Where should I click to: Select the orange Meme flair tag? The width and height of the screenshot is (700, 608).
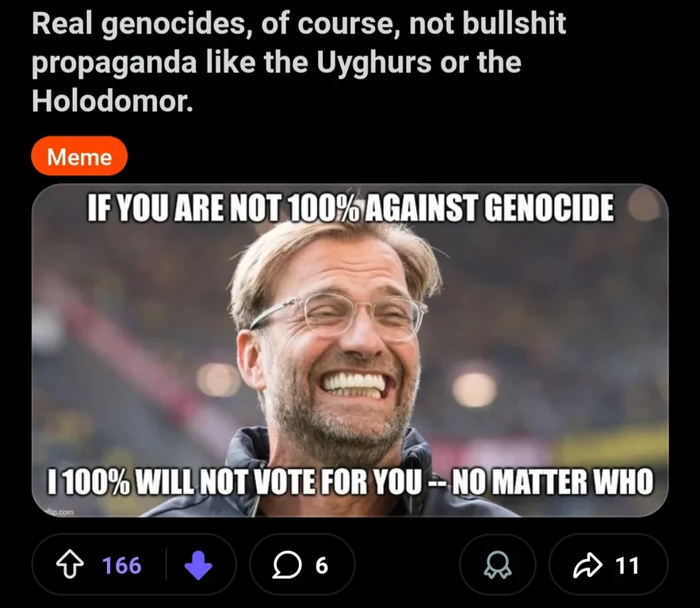click(79, 156)
